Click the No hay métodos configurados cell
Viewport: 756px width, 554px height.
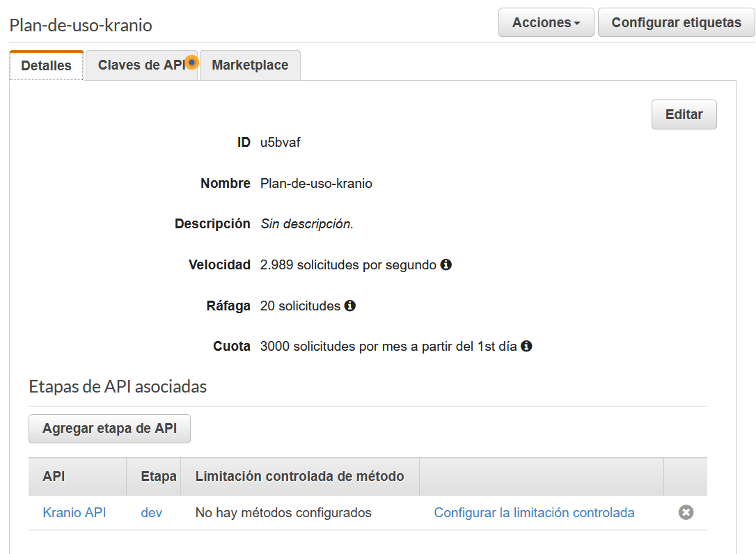pos(283,513)
